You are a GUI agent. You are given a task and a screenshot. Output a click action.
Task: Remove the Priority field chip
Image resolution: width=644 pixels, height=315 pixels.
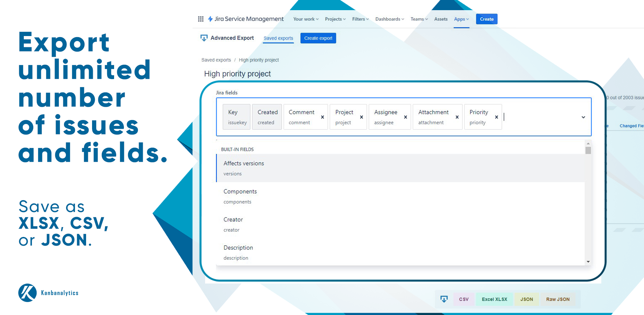497,117
